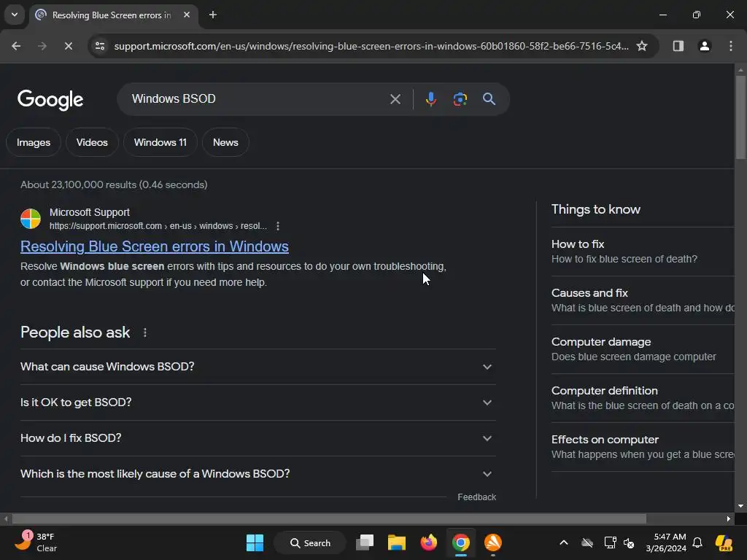Open the orange Avast app on the taskbar
Image resolution: width=747 pixels, height=560 pixels.
click(493, 542)
